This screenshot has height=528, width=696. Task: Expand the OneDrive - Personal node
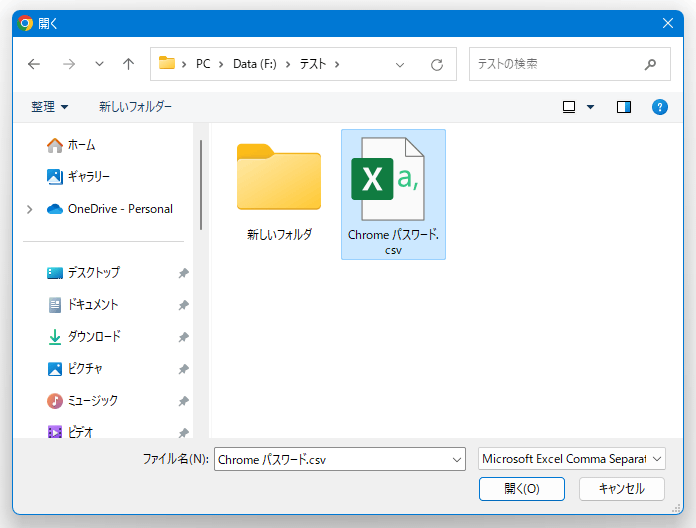tap(30, 209)
